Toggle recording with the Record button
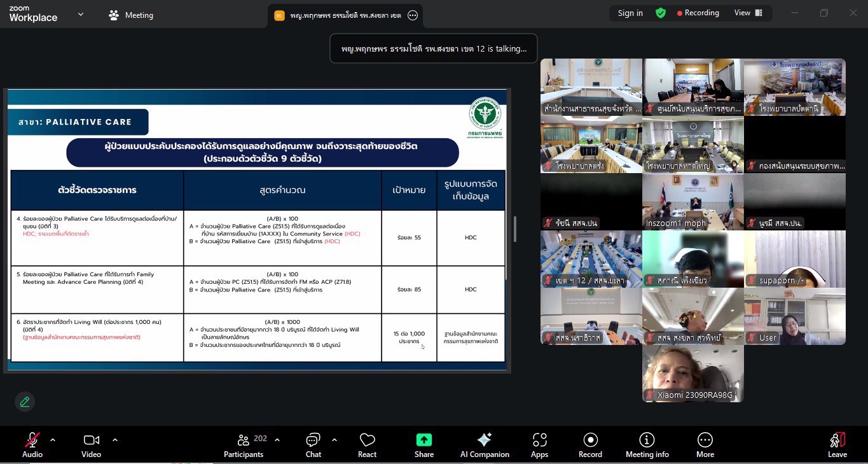The width and height of the screenshot is (868, 464). click(590, 444)
